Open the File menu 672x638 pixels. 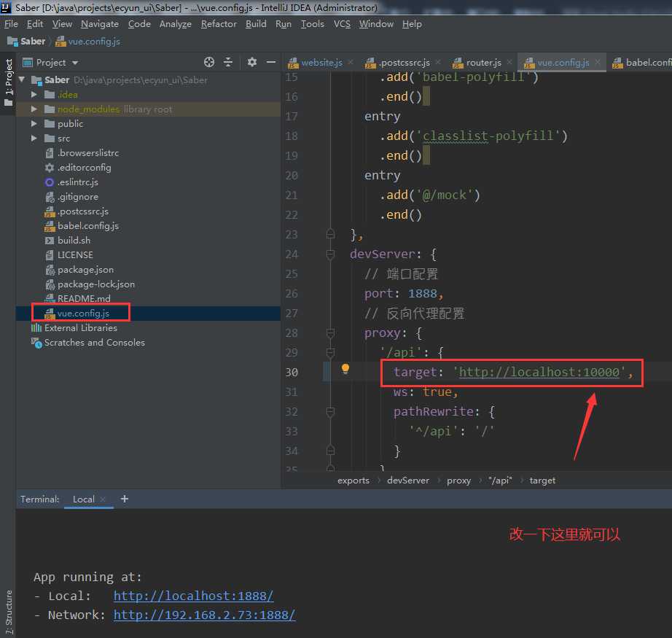coord(11,24)
